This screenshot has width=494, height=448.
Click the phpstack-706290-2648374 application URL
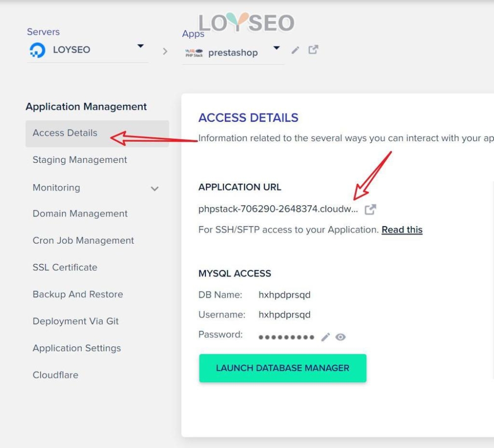[x=278, y=209]
